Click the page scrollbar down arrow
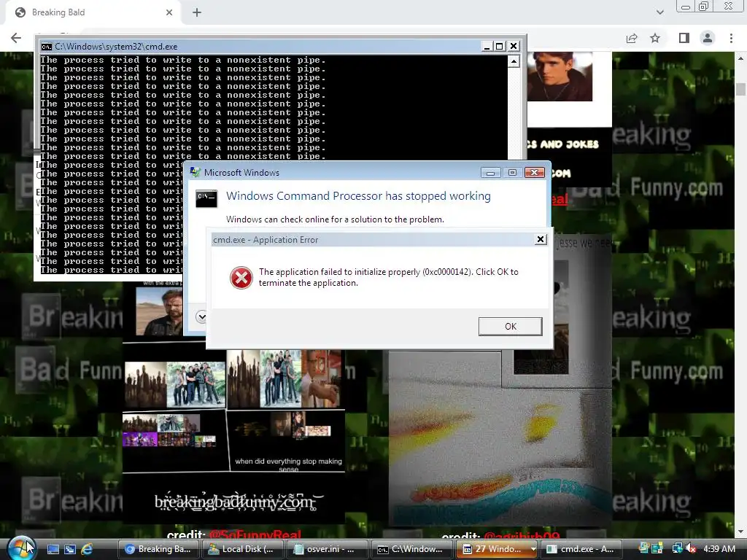Viewport: 747px width, 560px height. pos(740,532)
